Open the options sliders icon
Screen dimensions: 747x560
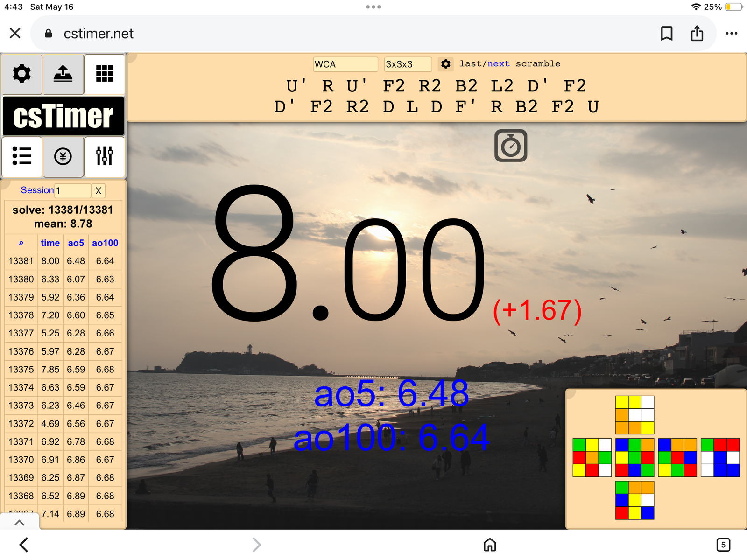click(x=105, y=156)
